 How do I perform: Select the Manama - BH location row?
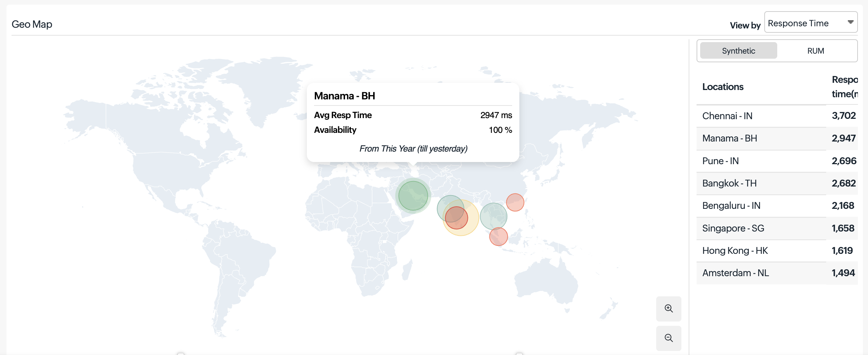(x=730, y=138)
